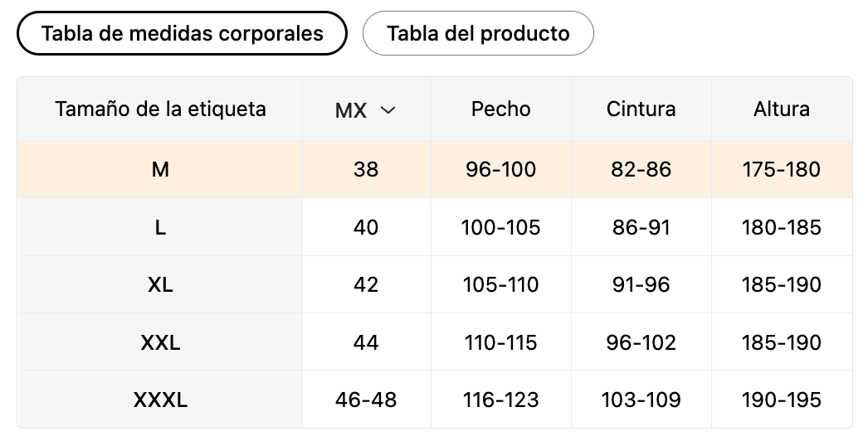Expand the MX size region chevron
868x441 pixels.
click(x=388, y=110)
